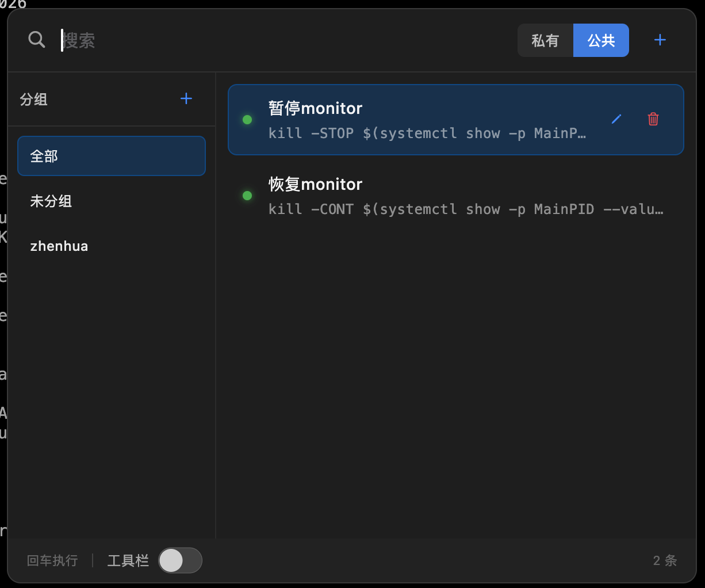This screenshot has width=705, height=588.
Task: Click the kill -STOP command text
Action: coord(427,133)
